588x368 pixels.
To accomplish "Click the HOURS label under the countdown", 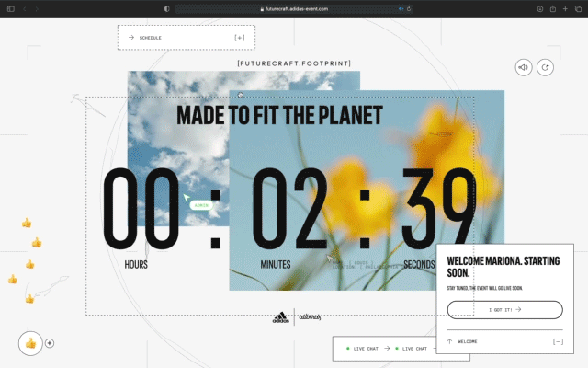I will tap(136, 264).
